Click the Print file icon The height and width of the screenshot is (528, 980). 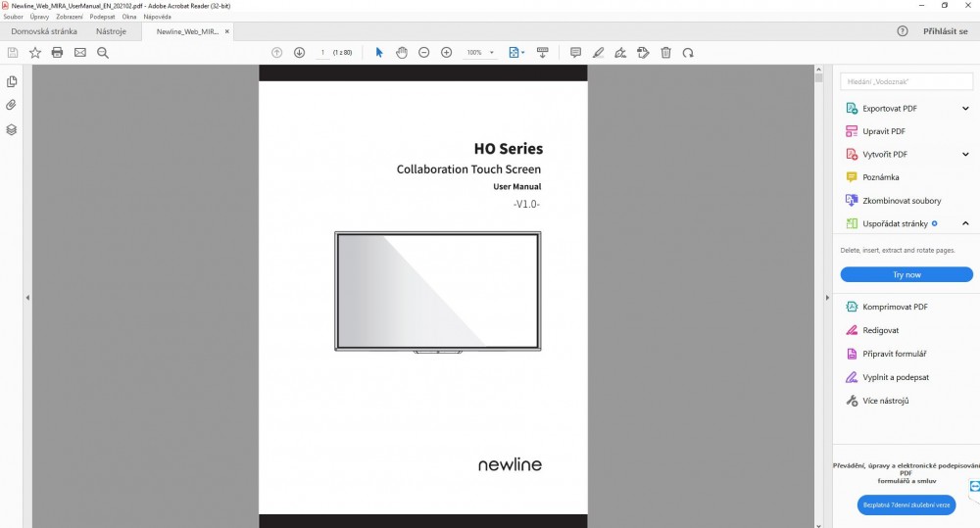tap(58, 52)
